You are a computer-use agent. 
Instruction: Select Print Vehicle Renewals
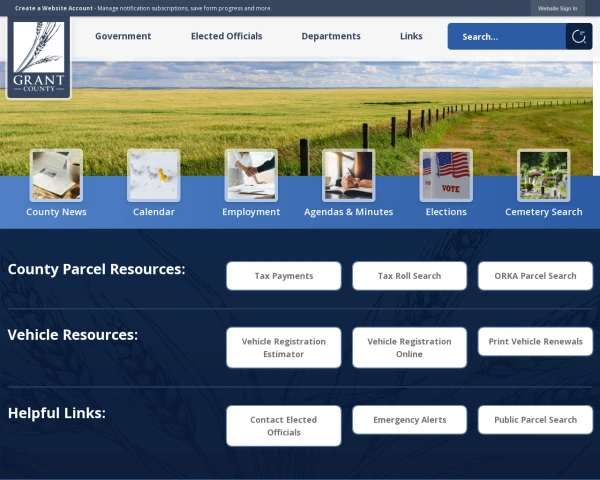[x=535, y=341]
